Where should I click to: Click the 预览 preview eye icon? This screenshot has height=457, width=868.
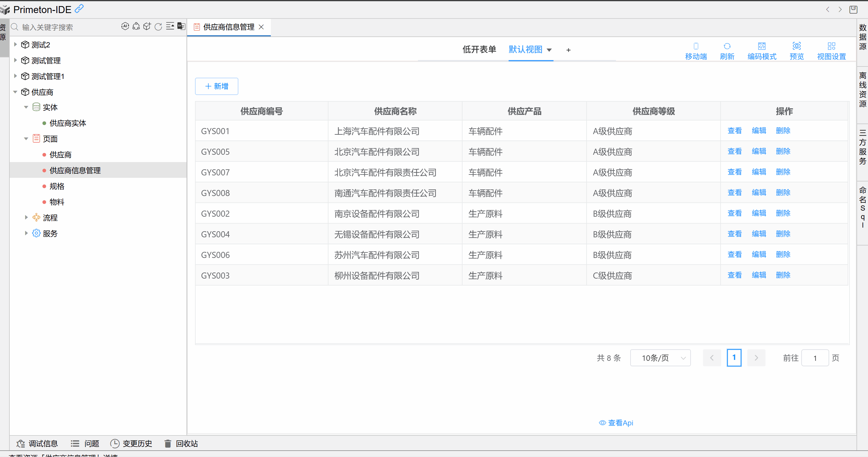(796, 46)
